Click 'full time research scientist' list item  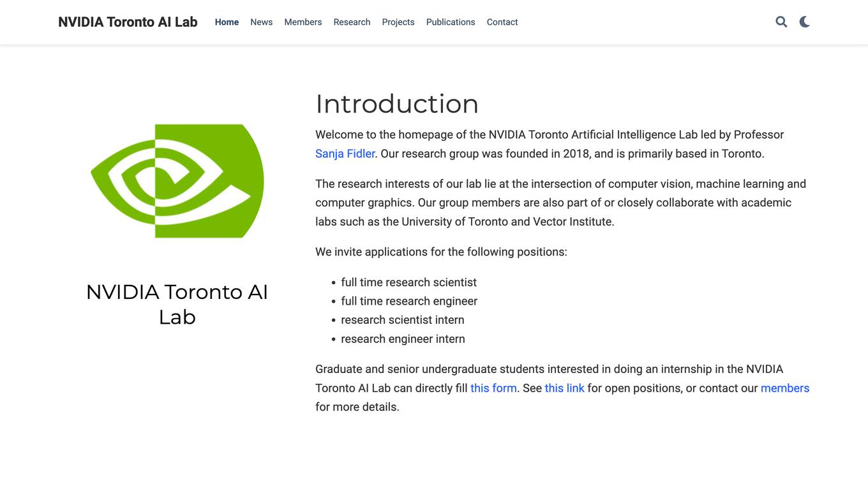click(409, 282)
